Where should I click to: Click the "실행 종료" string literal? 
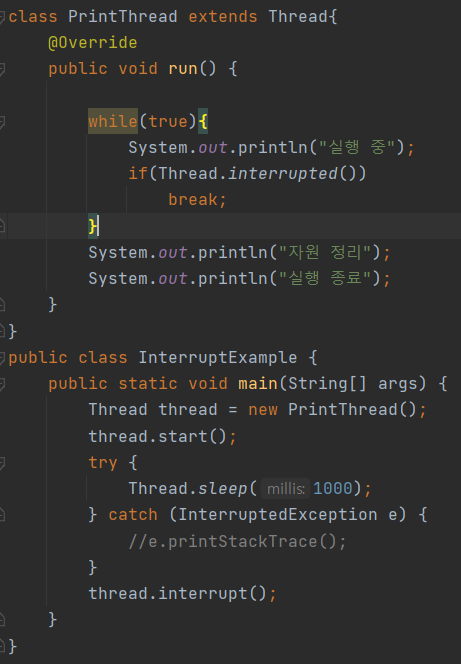(325, 279)
